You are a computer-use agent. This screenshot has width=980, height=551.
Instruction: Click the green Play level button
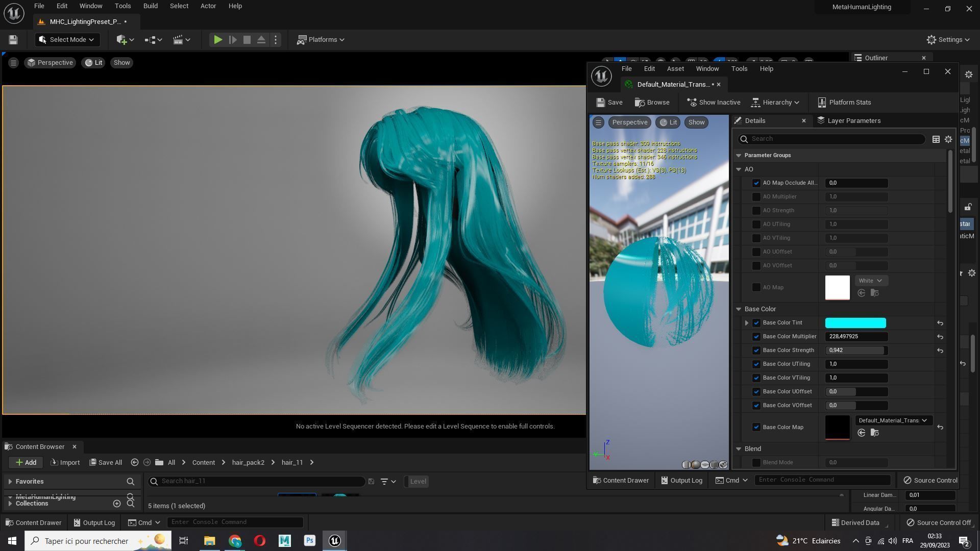coord(217,40)
